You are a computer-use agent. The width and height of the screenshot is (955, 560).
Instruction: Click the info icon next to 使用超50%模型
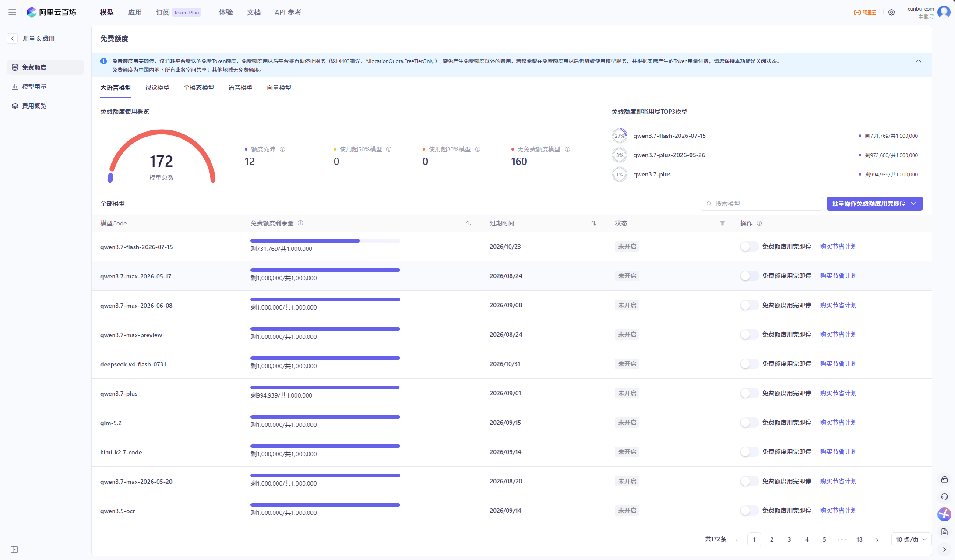[x=389, y=149]
